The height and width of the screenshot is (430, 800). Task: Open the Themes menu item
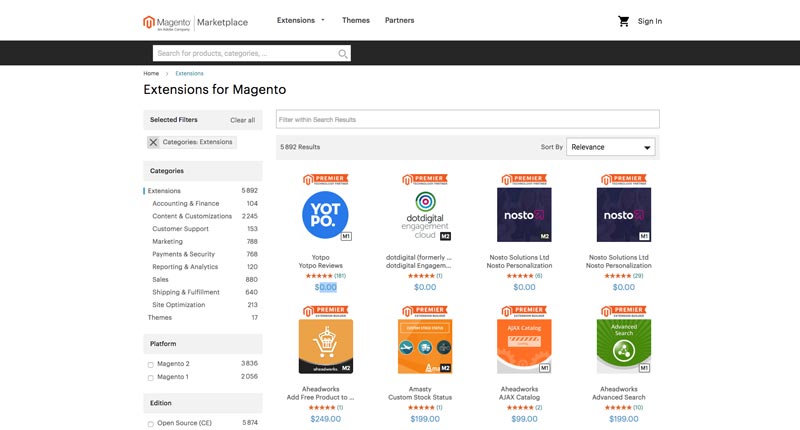coord(356,20)
